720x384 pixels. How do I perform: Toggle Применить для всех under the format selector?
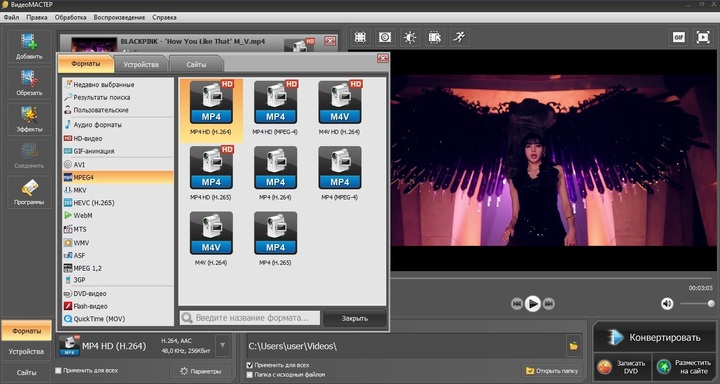58,370
